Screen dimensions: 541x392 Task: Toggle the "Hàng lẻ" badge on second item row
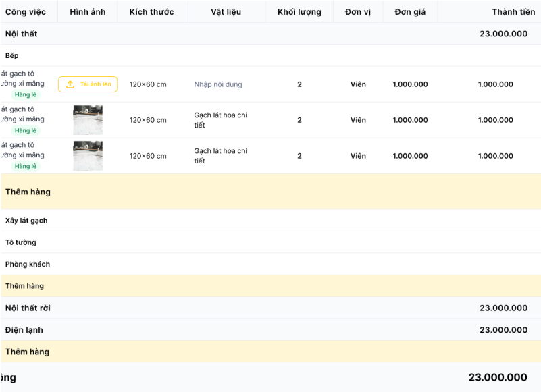point(25,130)
